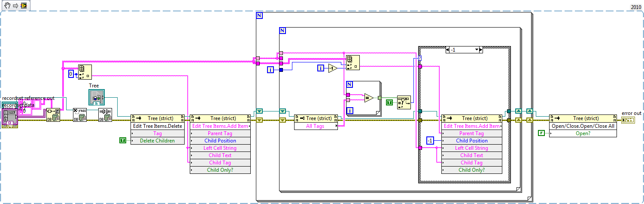This screenshot has width=644, height=204.
Task: Click the case selector question-mark terminal
Action: click(x=420, y=58)
